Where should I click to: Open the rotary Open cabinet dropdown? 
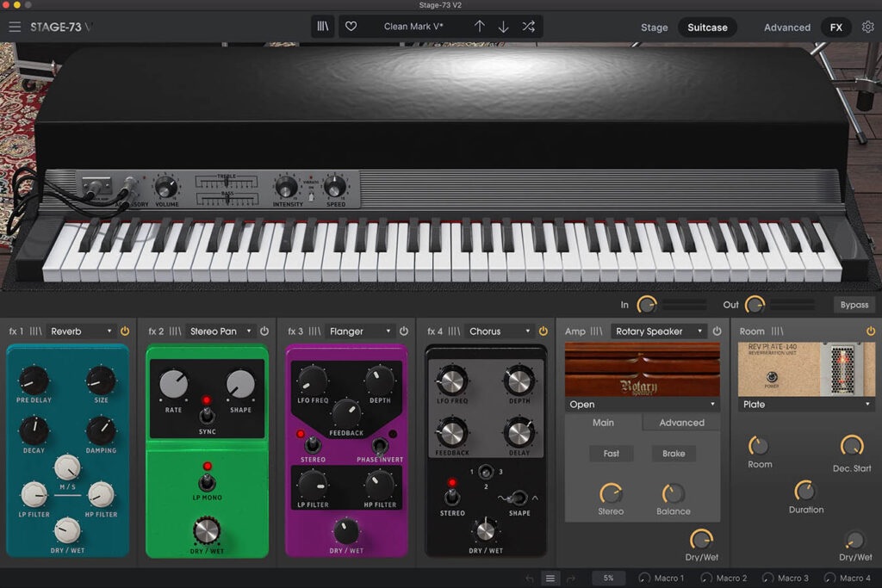click(x=643, y=404)
